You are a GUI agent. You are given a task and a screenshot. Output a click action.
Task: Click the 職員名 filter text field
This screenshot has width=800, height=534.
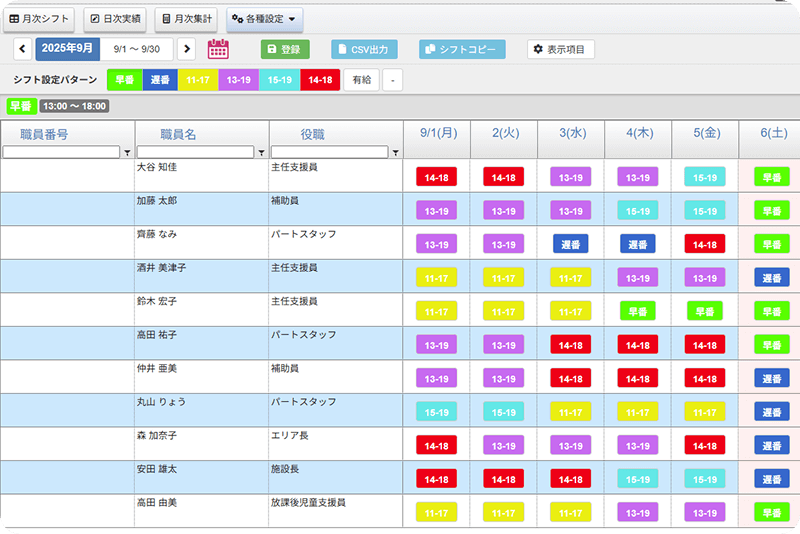coord(195,153)
